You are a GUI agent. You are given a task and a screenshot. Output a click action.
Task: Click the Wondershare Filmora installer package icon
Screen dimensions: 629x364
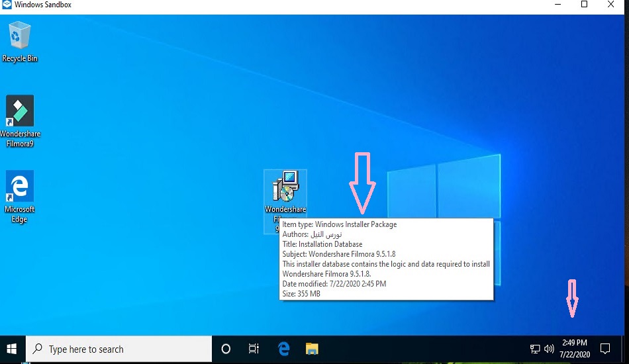285,187
